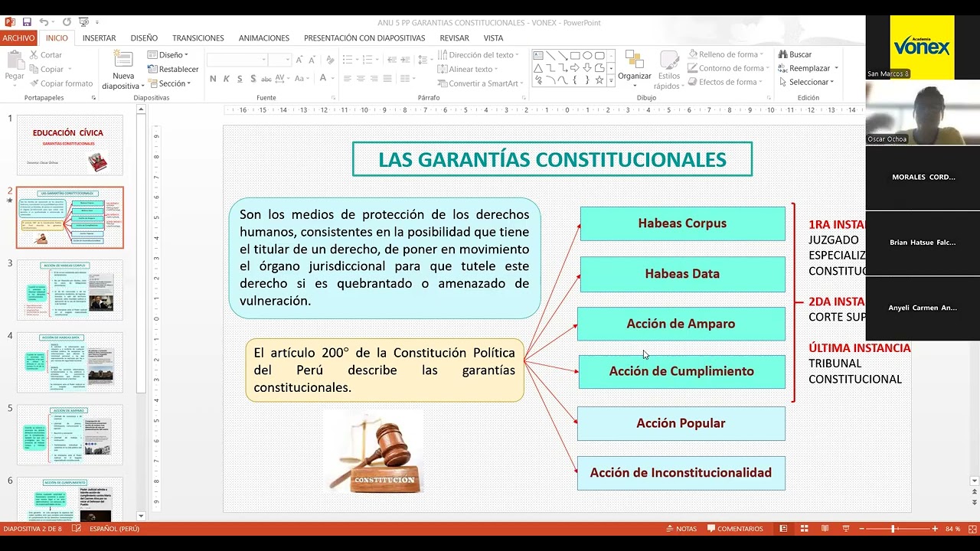Select the oval shape
Viewport: 980px width, 551px height.
587,55
